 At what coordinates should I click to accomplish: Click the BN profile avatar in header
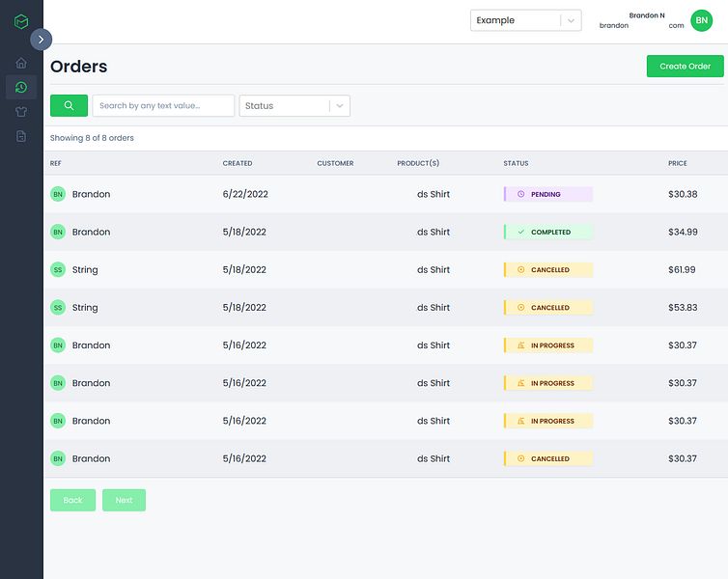click(701, 20)
